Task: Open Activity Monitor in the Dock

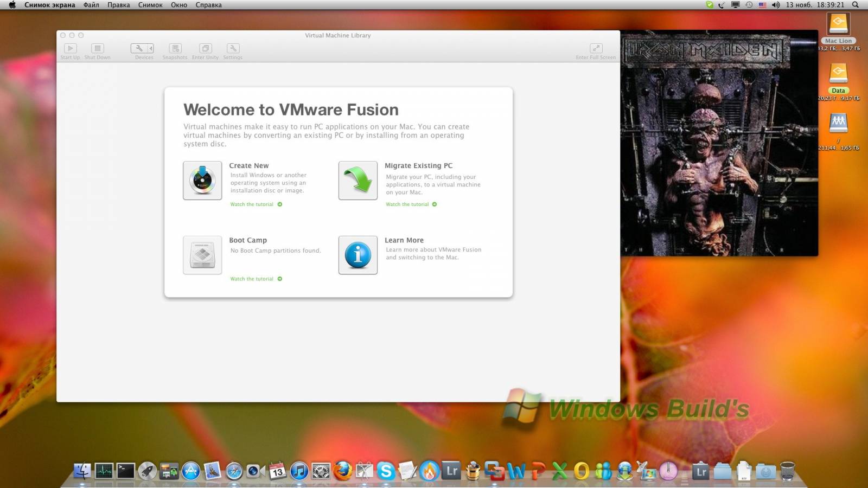Action: coord(104,471)
